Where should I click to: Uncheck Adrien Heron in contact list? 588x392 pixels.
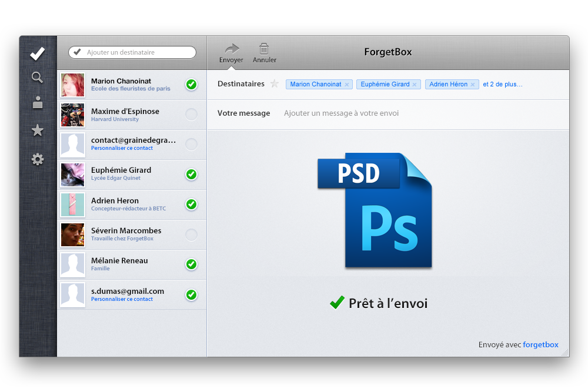click(x=191, y=205)
